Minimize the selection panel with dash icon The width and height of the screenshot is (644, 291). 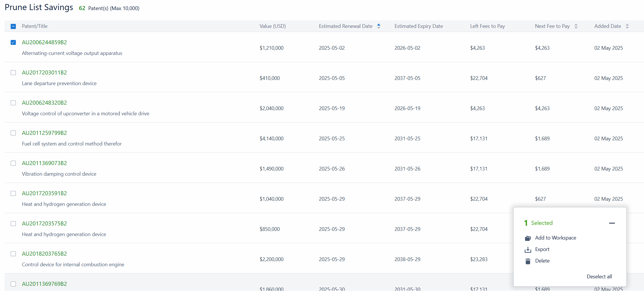tap(612, 223)
